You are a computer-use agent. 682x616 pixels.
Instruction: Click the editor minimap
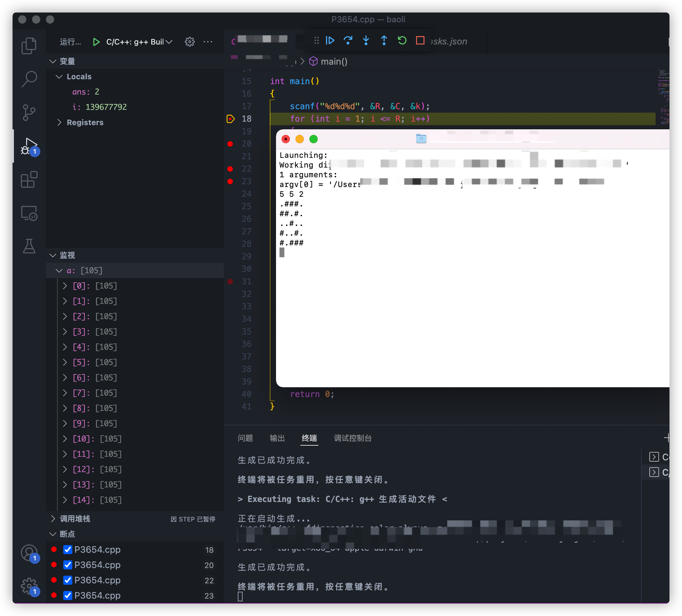pos(663,97)
